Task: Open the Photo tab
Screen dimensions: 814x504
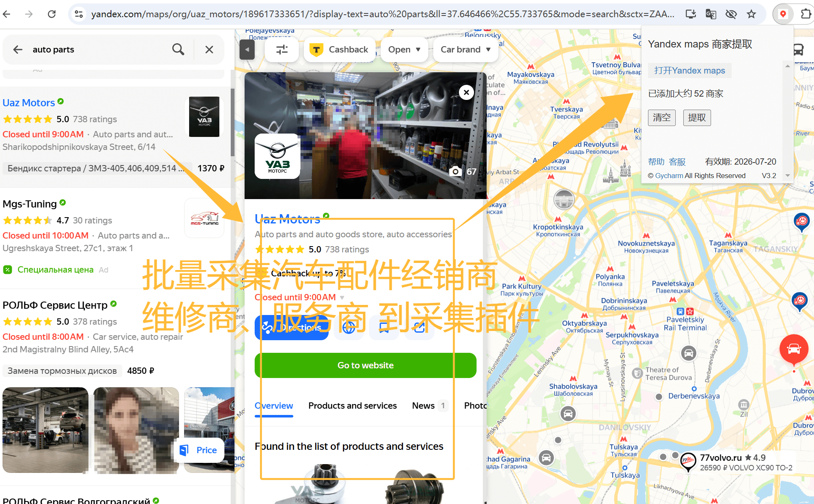Action: (x=475, y=406)
